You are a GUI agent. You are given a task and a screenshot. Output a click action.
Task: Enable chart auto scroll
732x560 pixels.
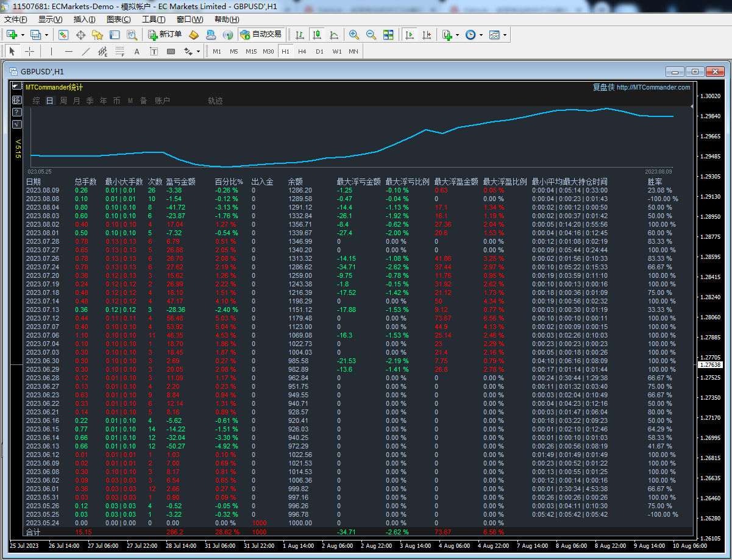[x=410, y=35]
